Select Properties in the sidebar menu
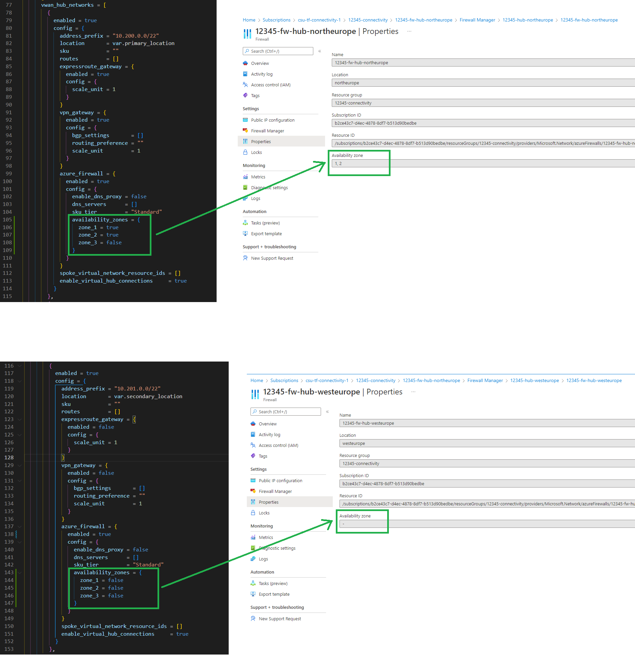This screenshot has width=635, height=672. pyautogui.click(x=261, y=141)
